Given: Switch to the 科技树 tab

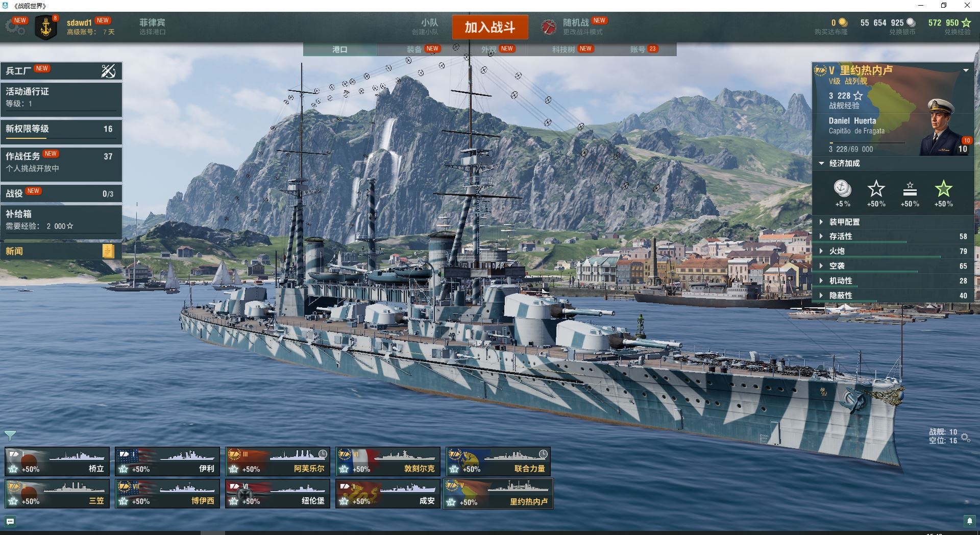Looking at the screenshot, I should (563, 50).
